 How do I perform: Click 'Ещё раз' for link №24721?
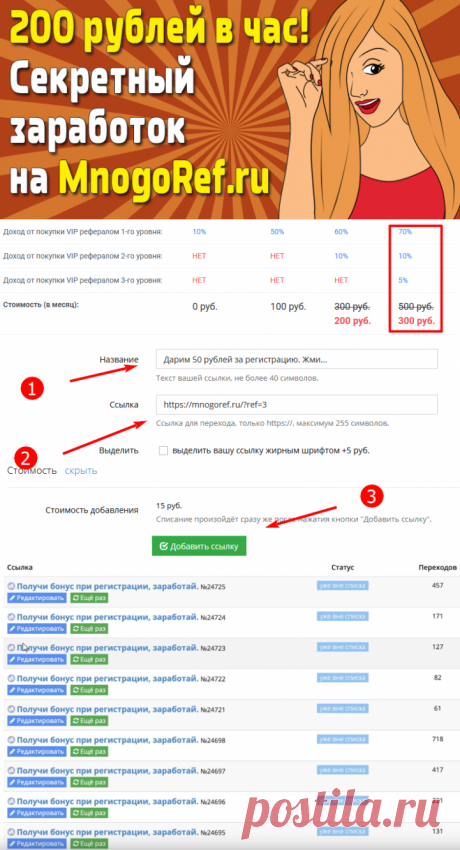pyautogui.click(x=89, y=720)
